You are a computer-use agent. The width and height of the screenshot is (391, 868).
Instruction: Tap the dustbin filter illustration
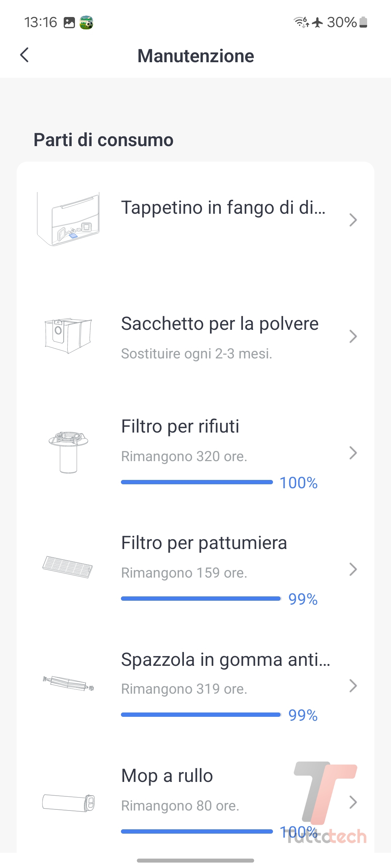pyautogui.click(x=68, y=567)
